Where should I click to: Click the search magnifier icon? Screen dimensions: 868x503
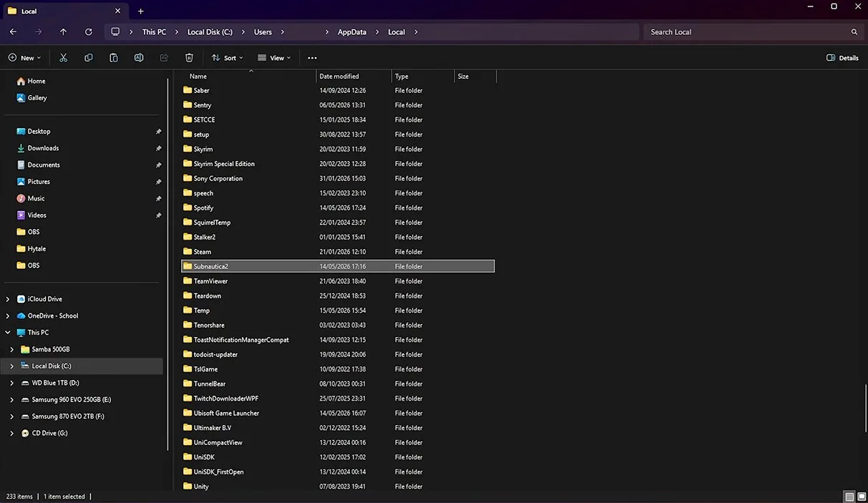click(854, 32)
